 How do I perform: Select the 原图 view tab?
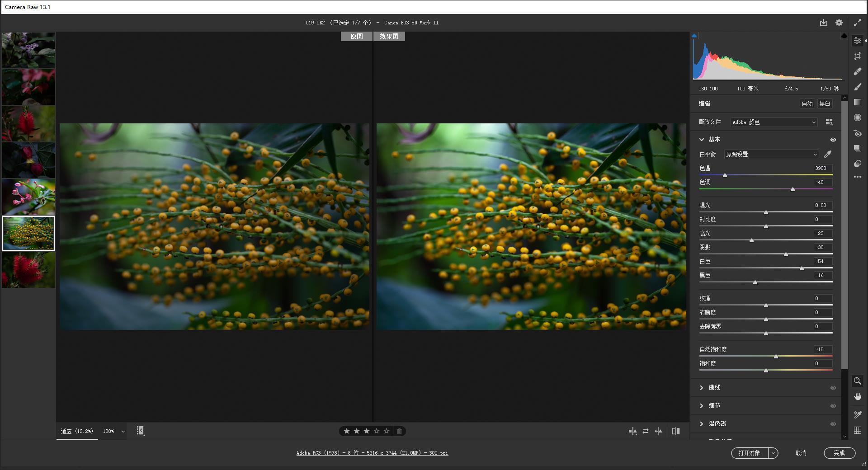(x=356, y=36)
